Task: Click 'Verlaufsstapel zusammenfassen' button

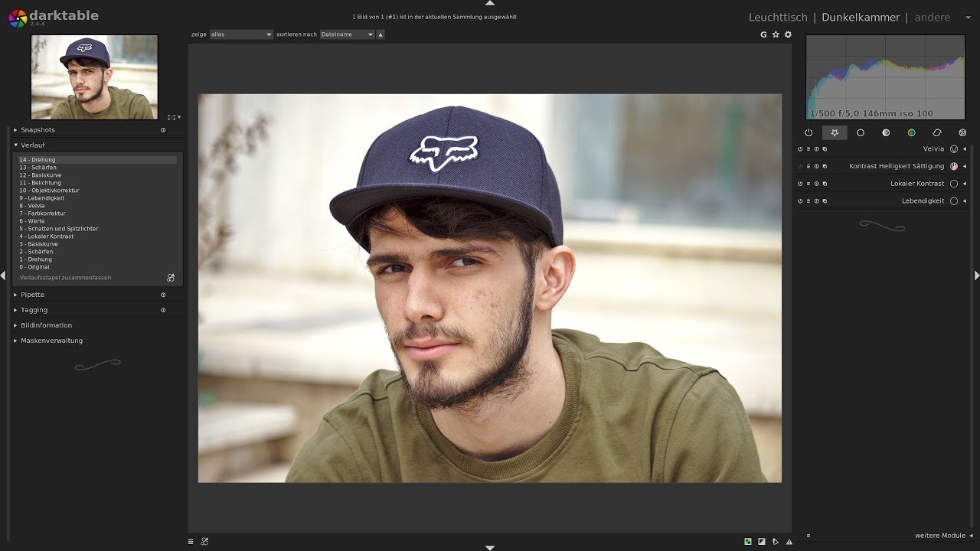Action: [66, 278]
